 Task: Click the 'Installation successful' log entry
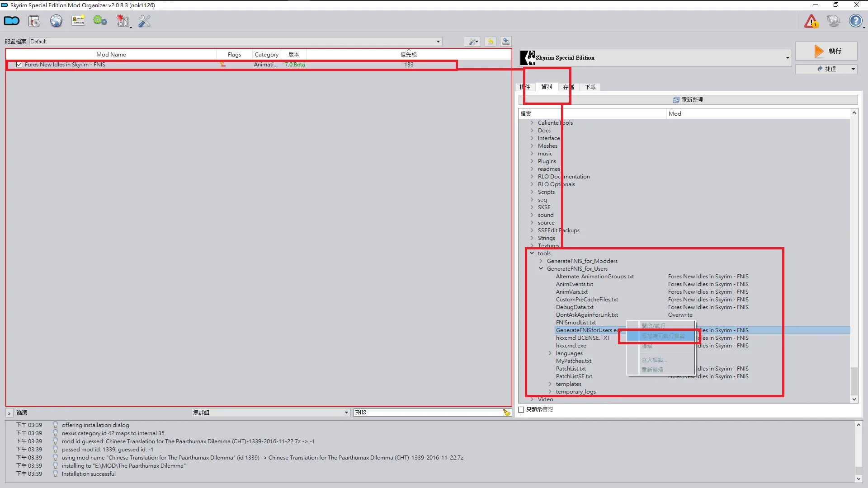click(x=89, y=474)
